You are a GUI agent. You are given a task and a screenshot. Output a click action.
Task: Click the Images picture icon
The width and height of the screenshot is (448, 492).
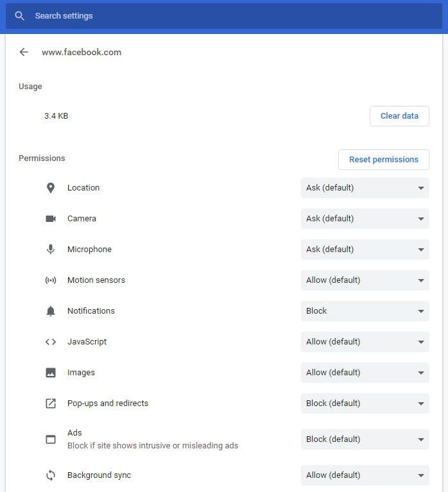coord(51,373)
